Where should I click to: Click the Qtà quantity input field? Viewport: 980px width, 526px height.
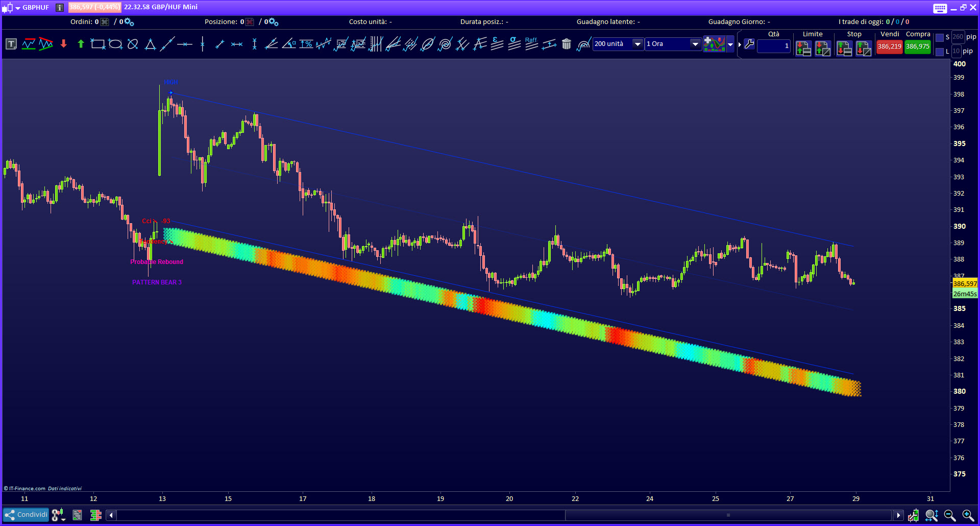point(773,46)
